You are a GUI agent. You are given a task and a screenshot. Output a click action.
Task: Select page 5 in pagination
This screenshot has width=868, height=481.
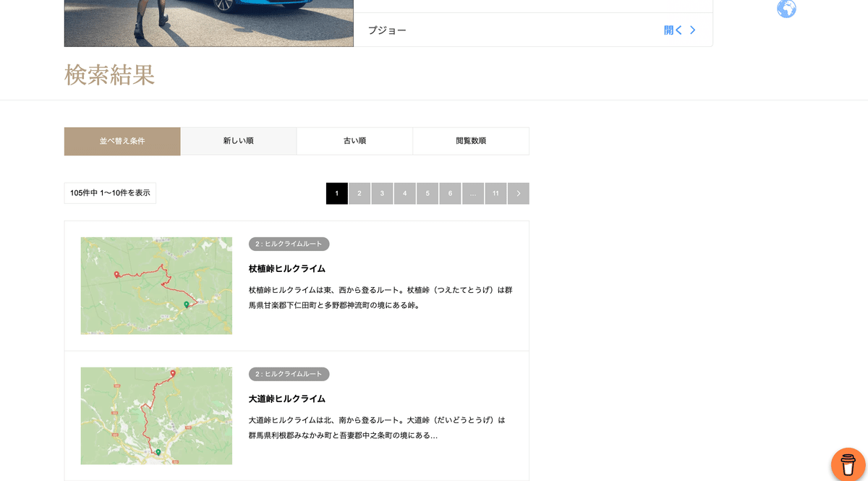(427, 193)
